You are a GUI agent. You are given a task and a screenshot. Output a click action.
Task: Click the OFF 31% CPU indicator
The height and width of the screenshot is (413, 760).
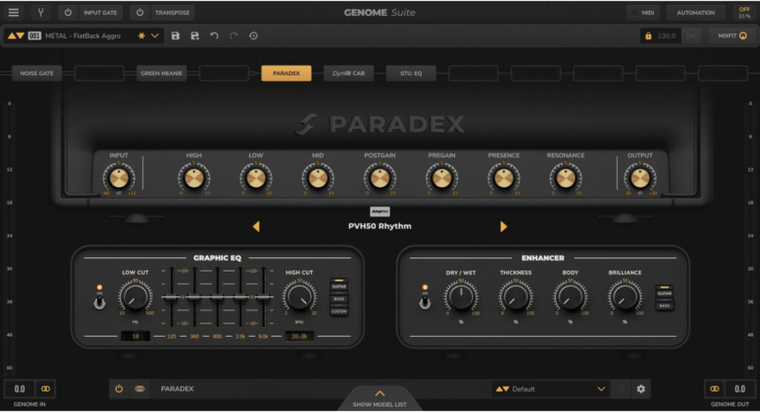(744, 13)
